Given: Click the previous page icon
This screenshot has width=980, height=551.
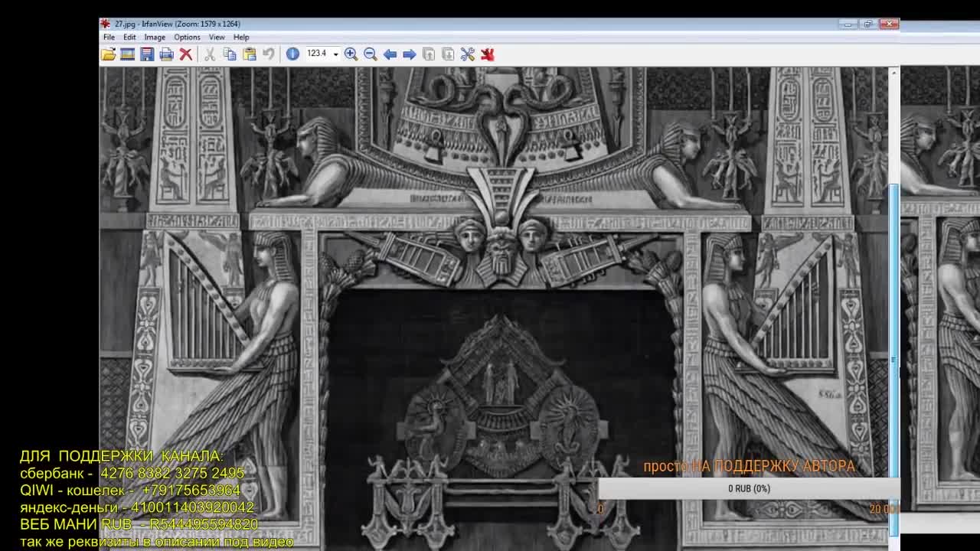Looking at the screenshot, I should click(429, 54).
